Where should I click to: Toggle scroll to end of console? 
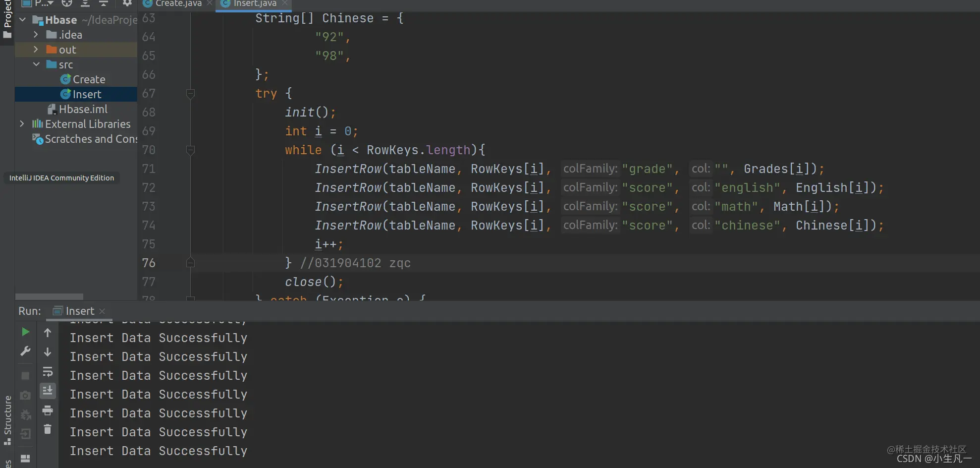click(48, 391)
